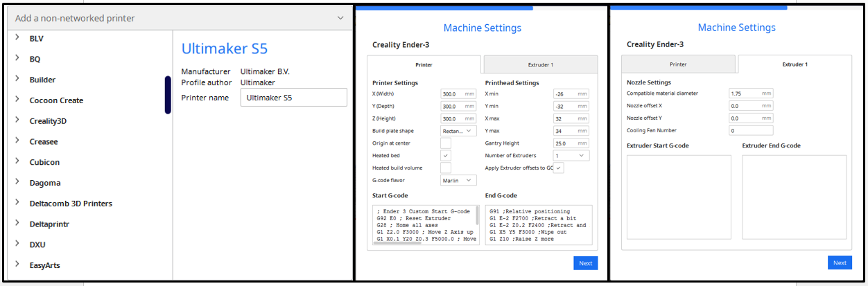The image size is (868, 286).
Task: Open the Printer tab above Nozzle Settings
Action: 678,64
